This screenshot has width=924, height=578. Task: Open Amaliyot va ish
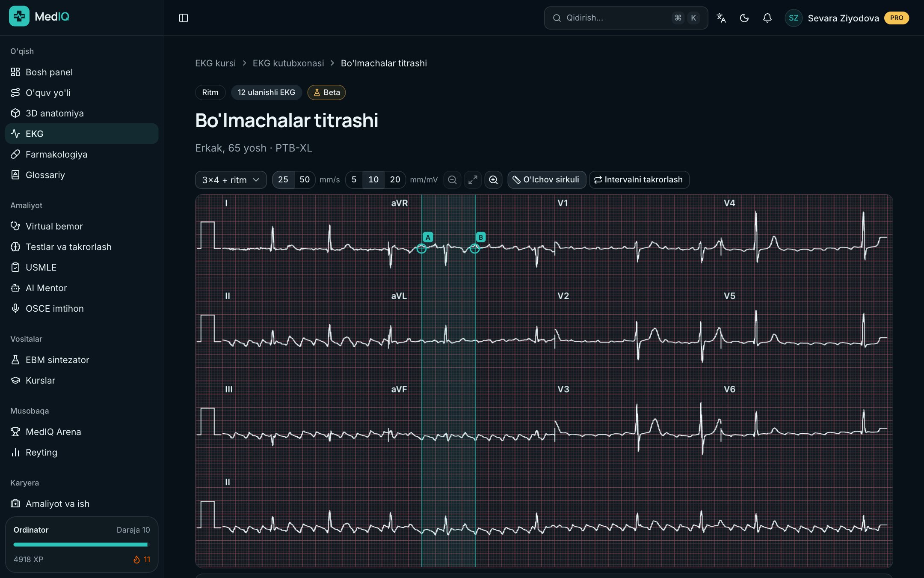(82, 504)
